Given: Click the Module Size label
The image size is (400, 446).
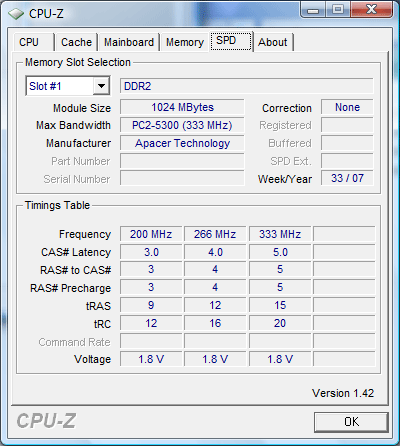Looking at the screenshot, I should pyautogui.click(x=82, y=108).
